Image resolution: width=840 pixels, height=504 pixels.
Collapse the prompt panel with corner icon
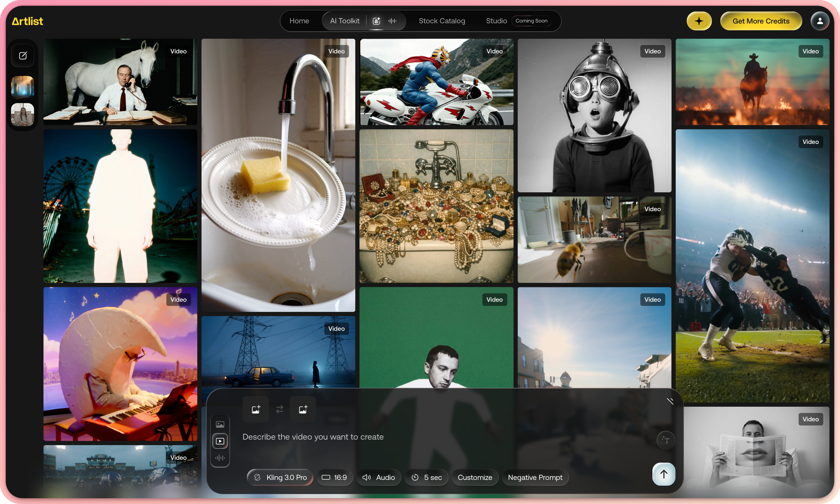coord(670,401)
